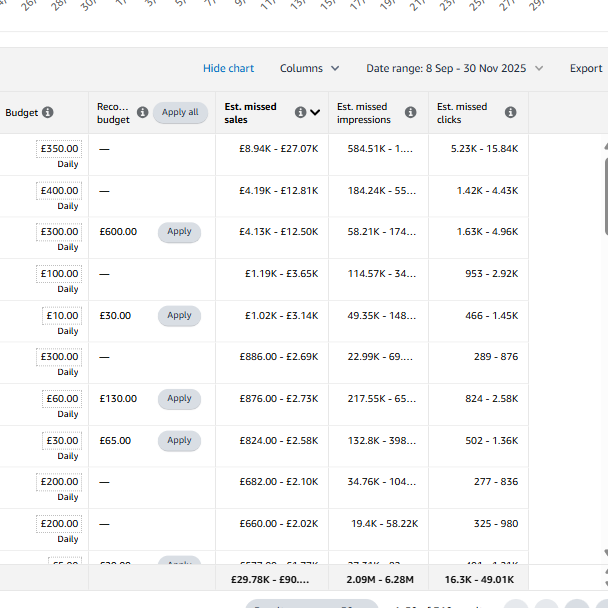Click the Export button
This screenshot has width=608, height=608.
coord(586,69)
